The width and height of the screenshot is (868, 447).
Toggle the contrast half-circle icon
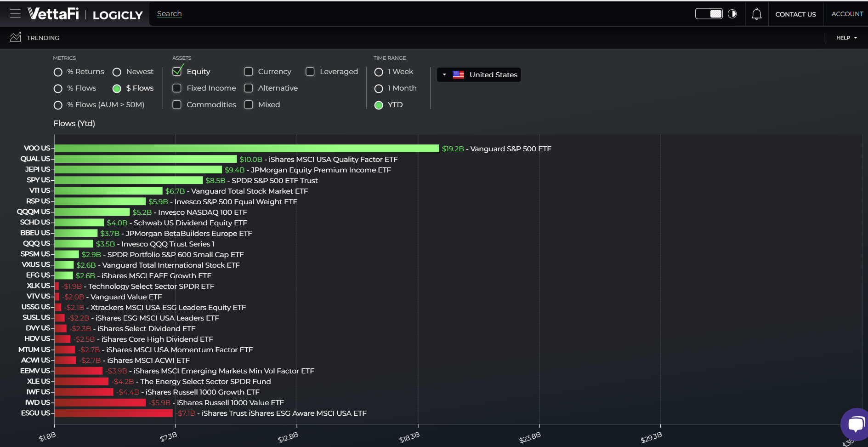coord(732,14)
